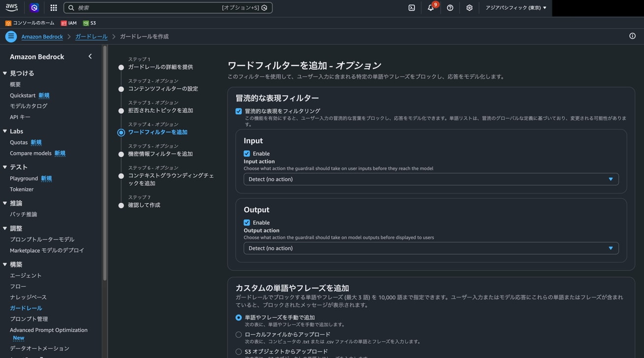Viewport: 644px width, 358px height.
Task: Open notifications bell with 9 badge
Action: click(x=431, y=7)
